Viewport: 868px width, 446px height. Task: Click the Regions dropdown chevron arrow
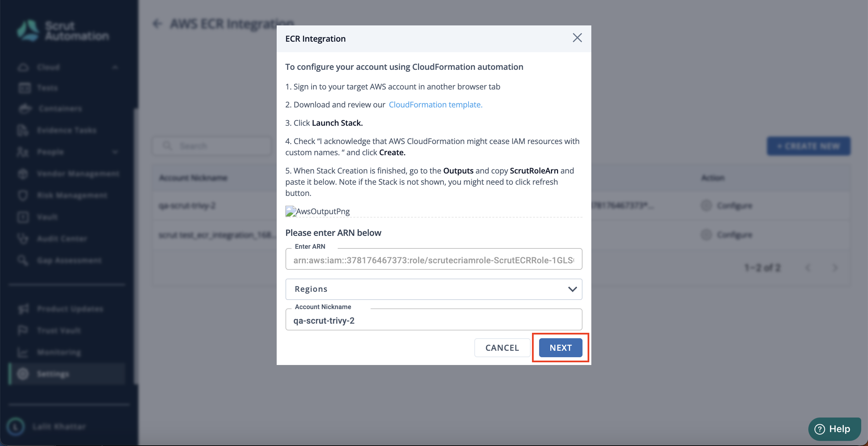tap(572, 289)
